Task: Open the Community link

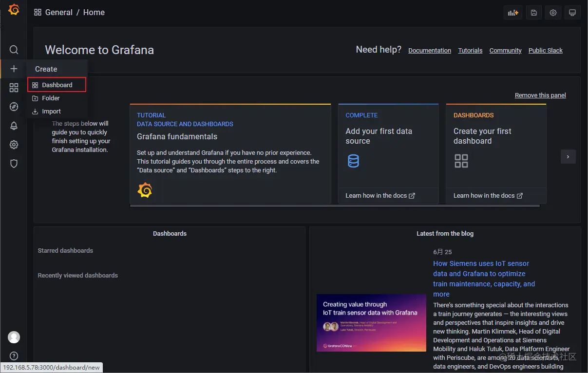Action: pyautogui.click(x=505, y=50)
